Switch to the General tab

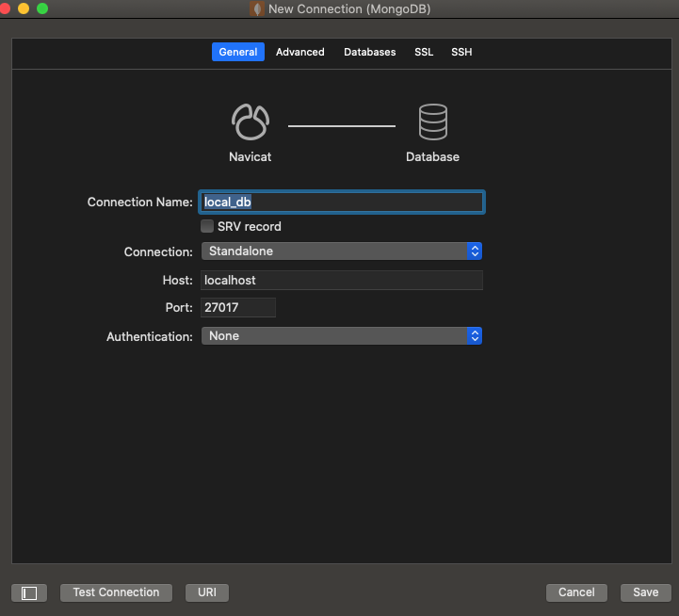[237, 52]
